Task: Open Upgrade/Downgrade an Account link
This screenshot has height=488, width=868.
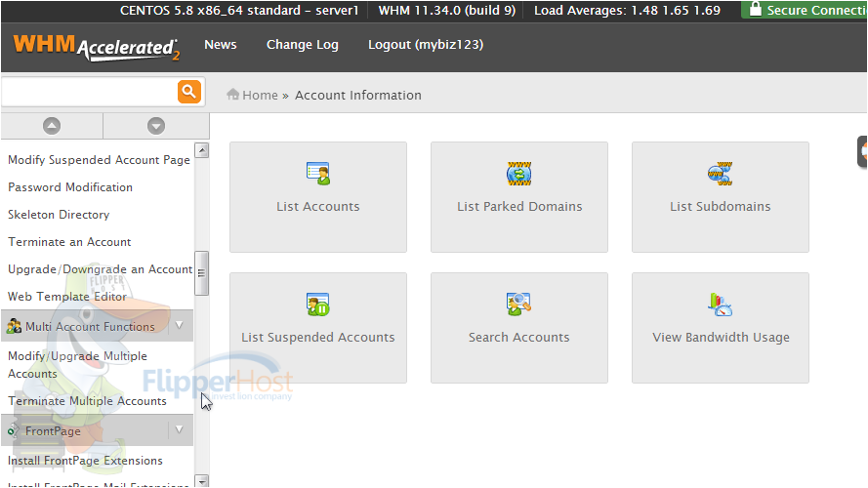Action: click(101, 269)
